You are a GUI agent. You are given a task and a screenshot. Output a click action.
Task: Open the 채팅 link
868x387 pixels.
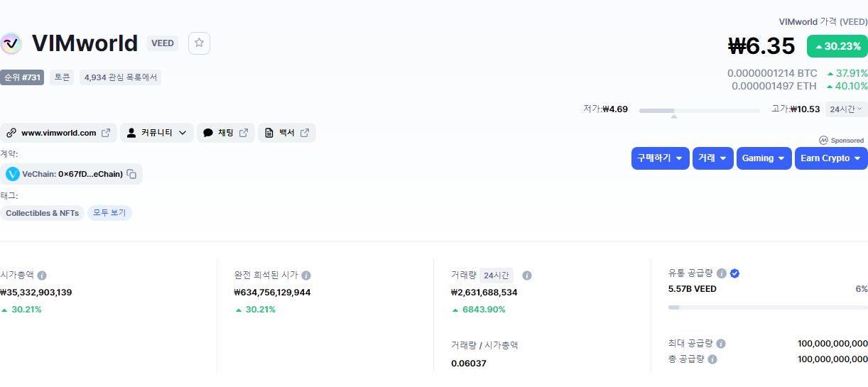[x=226, y=133]
